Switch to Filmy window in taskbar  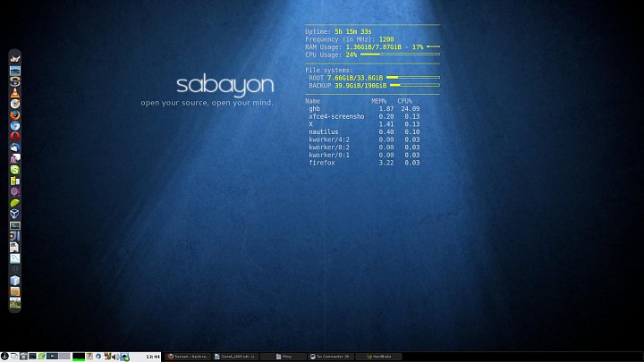tap(284, 357)
